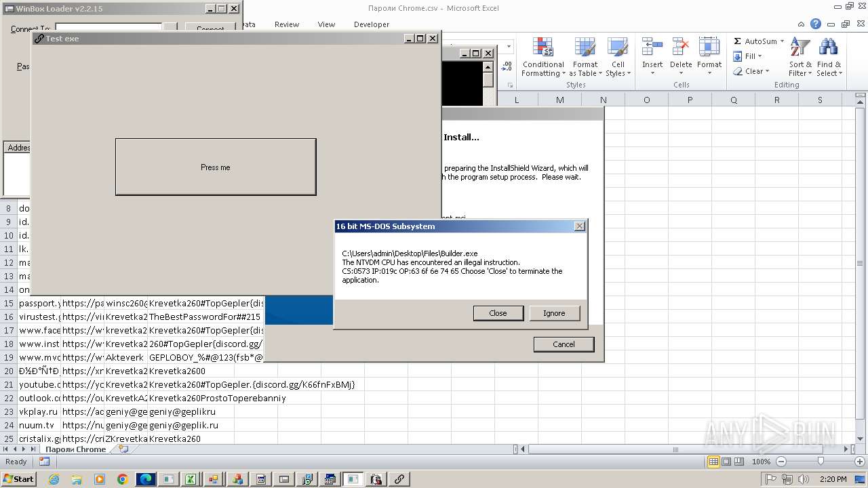Screen dimensions: 868x488
Task: Click the Insert cells icon in the Excel ribbon
Action: click(x=652, y=47)
